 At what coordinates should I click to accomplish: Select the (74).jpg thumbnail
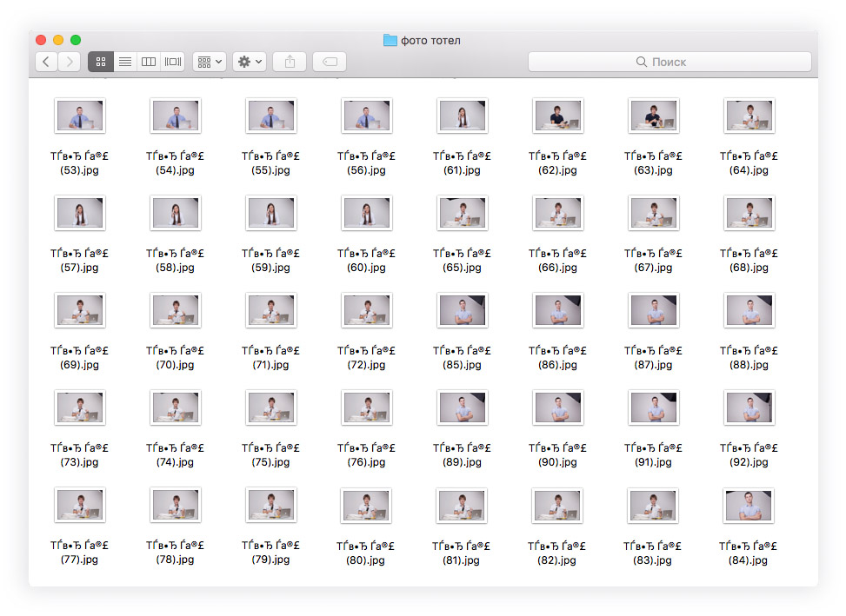pyautogui.click(x=176, y=407)
